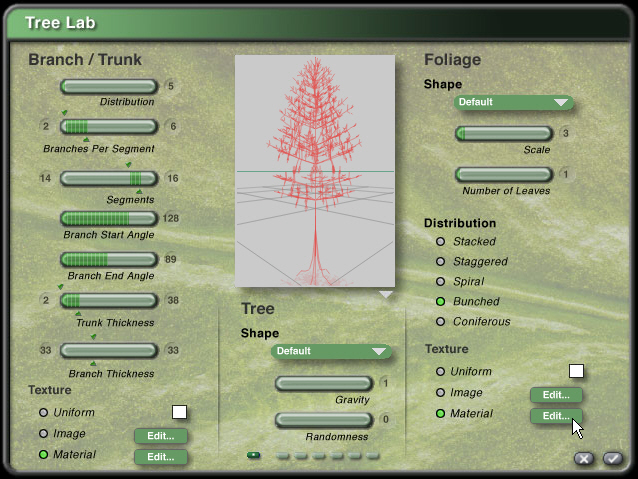Adjust the foliage Scale slider
This screenshot has width=638, height=479.
coord(504,133)
